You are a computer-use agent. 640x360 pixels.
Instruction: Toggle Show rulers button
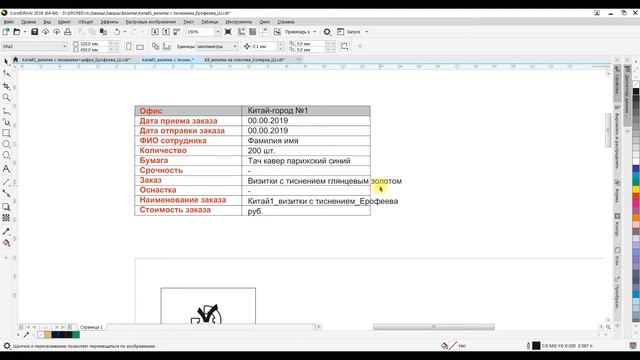tap(242, 31)
